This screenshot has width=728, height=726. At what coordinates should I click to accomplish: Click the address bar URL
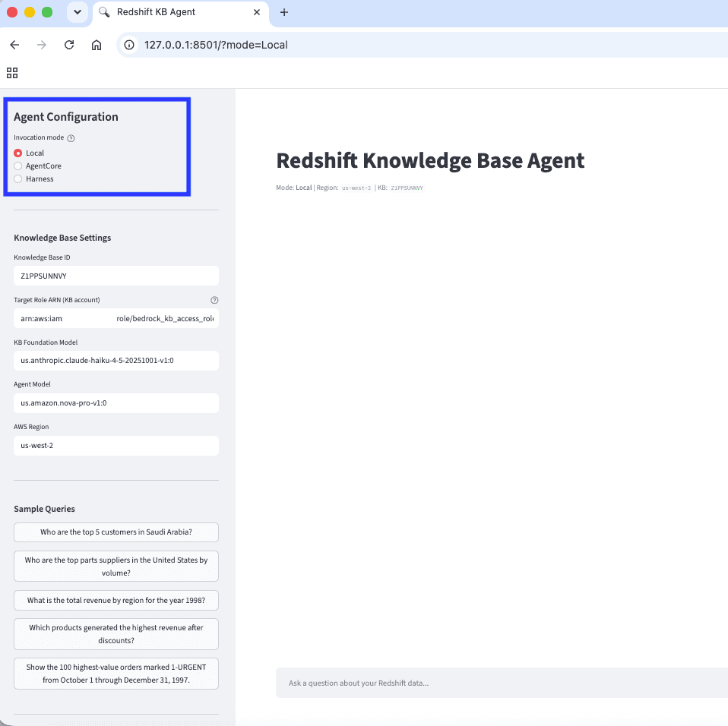click(216, 45)
